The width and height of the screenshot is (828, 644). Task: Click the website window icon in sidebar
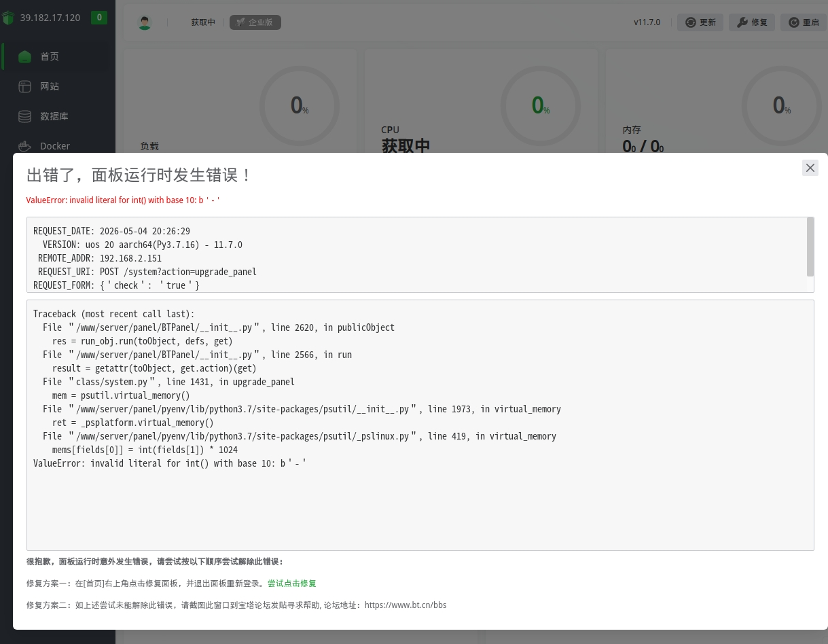[24, 86]
